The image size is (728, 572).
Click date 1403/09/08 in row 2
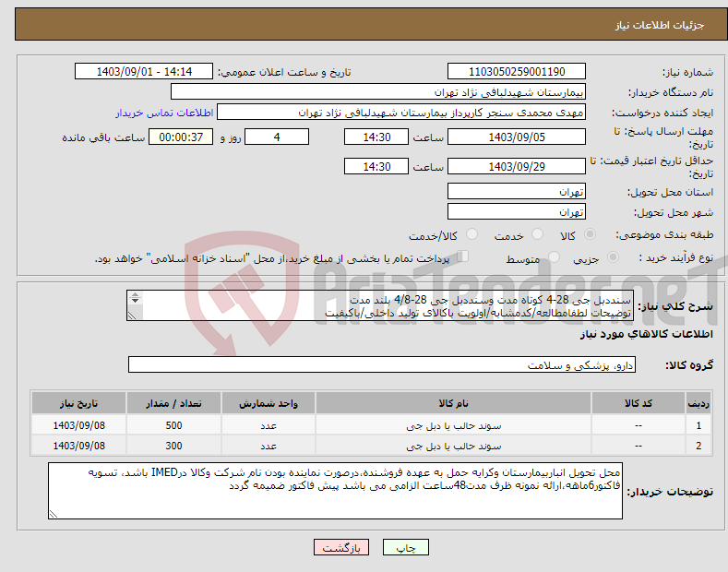79,446
